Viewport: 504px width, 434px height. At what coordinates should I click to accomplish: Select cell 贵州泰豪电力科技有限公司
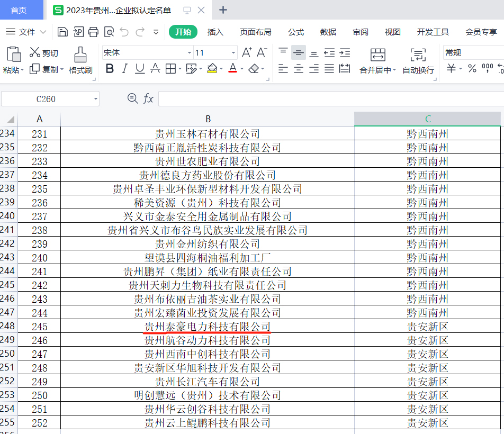tap(208, 327)
